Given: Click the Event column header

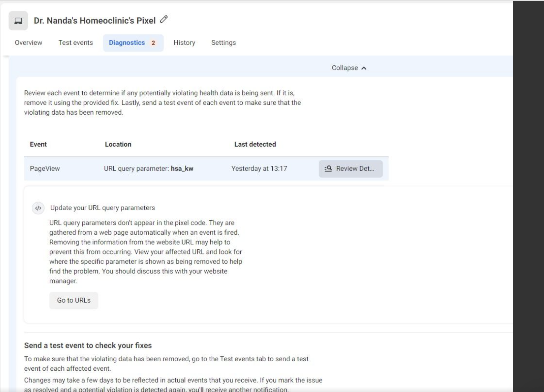Looking at the screenshot, I should click(38, 144).
